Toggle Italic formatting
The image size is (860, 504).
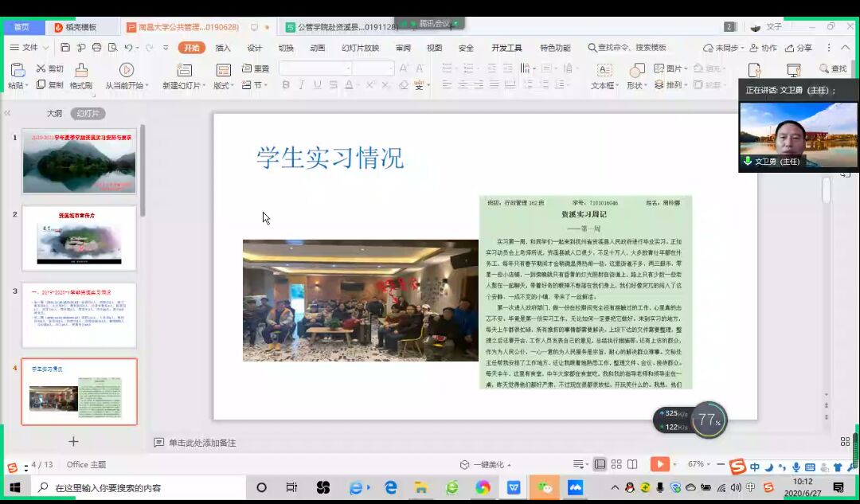click(x=301, y=84)
